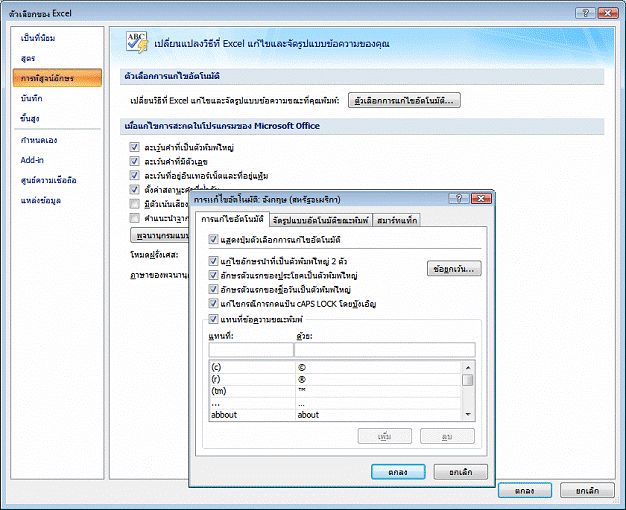Click the ด้วย input field

[385, 349]
